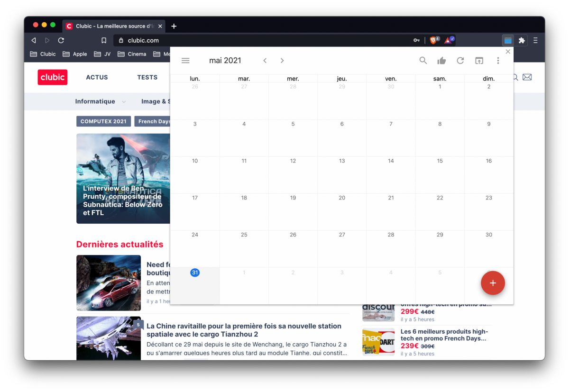This screenshot has height=392, width=569.
Task: Click the Clubic mail envelope icon
Action: pyautogui.click(x=527, y=77)
